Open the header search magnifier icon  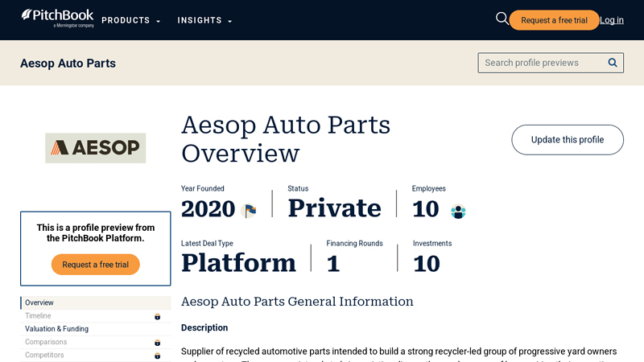coord(502,19)
